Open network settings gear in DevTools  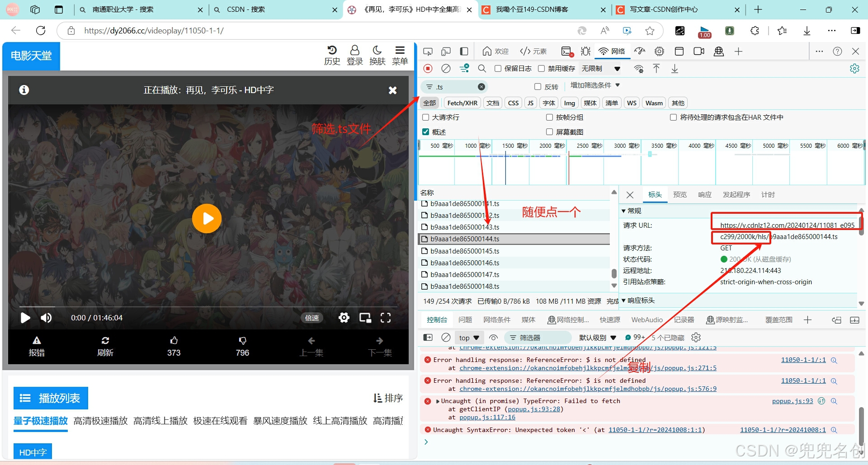pos(854,69)
